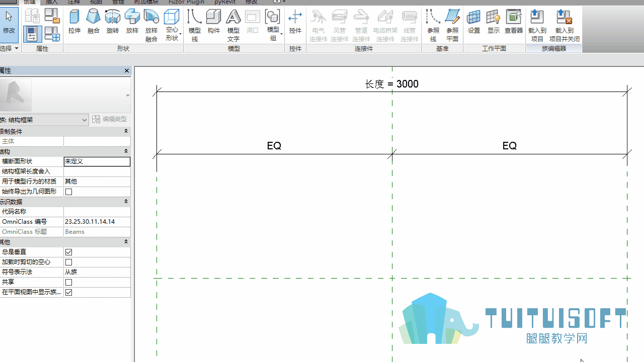Switch to the pyRevit ribbon tab

coord(225,2)
